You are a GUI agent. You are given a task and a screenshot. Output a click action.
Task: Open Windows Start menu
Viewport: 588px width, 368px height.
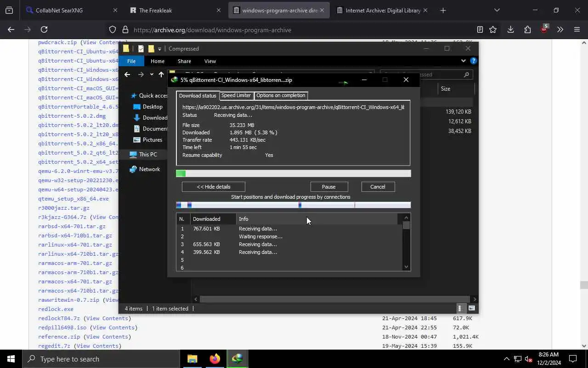(x=11, y=359)
